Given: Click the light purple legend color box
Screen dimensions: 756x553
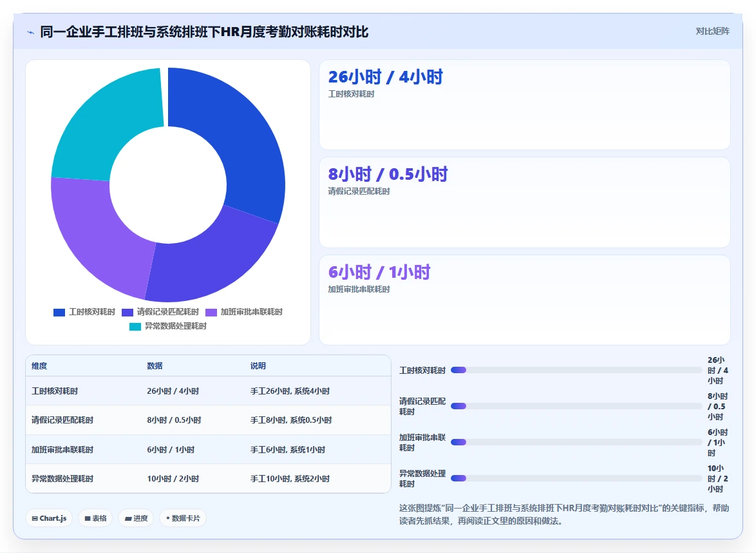Looking at the screenshot, I should click(x=211, y=313).
